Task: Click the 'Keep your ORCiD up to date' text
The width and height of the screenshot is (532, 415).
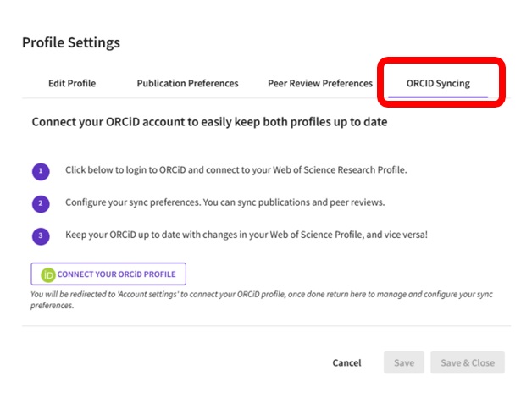Action: 247,235
